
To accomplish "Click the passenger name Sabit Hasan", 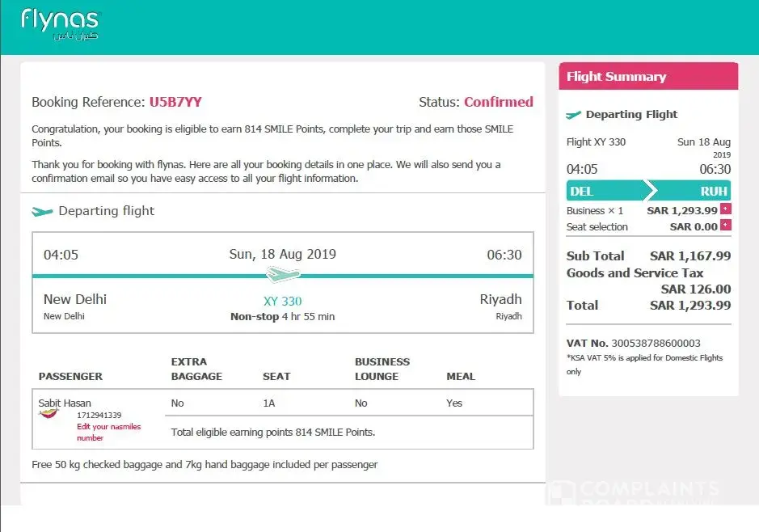I will pos(65,403).
